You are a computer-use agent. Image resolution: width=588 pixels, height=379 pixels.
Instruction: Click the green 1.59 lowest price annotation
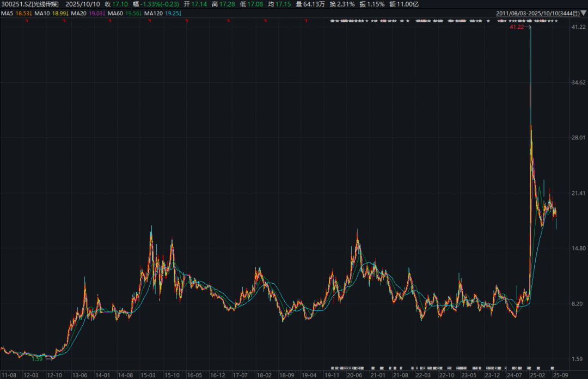click(37, 359)
